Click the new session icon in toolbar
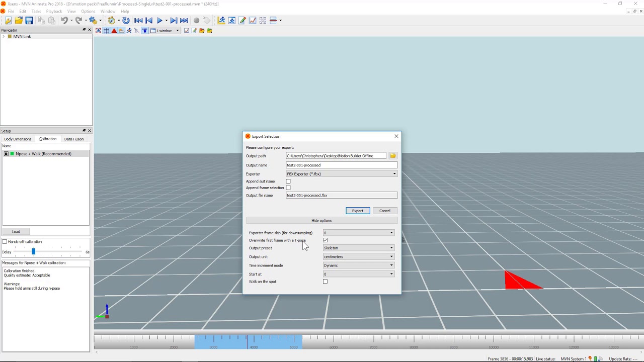Screen dimensions: 644x362 point(8,21)
